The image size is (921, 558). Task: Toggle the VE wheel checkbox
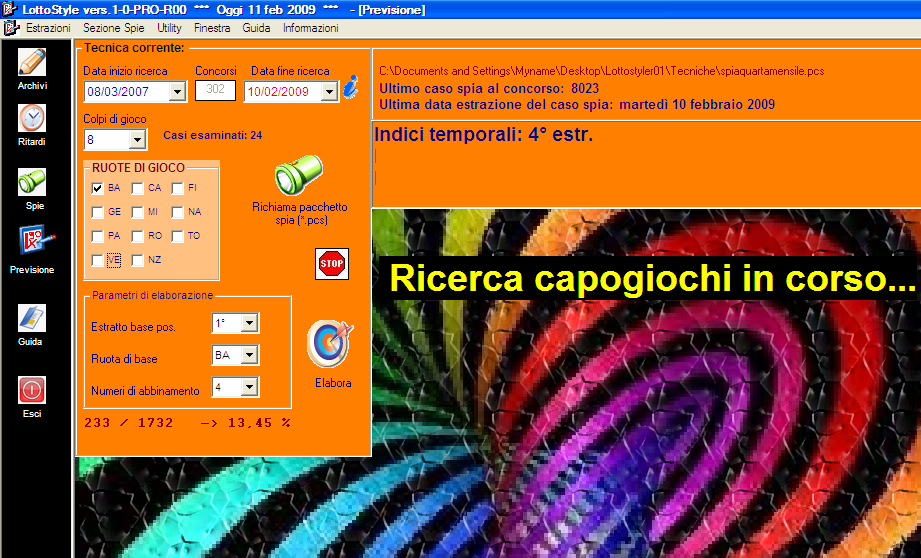click(98, 260)
